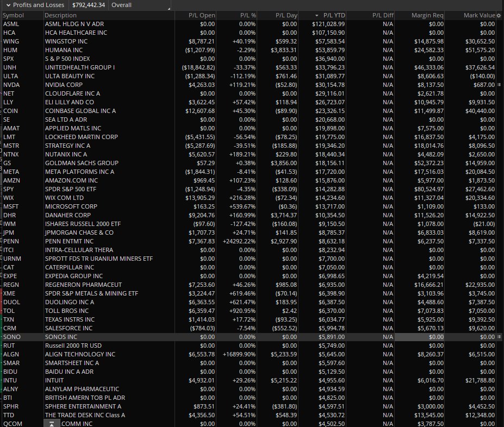Viewport: 504px width, 427px height.
Task: Select META symbol cell
Action: tap(11, 172)
